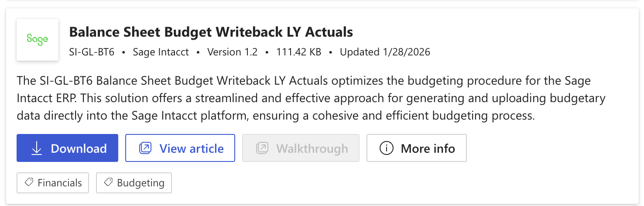
Task: Click the SI-GL-BT6 template code
Action: pos(92,52)
